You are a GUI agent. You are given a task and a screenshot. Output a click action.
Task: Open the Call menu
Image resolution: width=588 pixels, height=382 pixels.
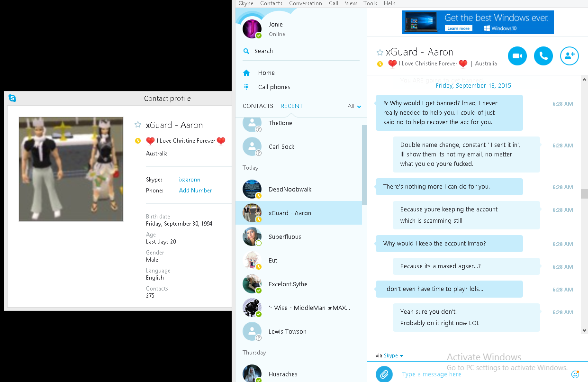(x=334, y=3)
